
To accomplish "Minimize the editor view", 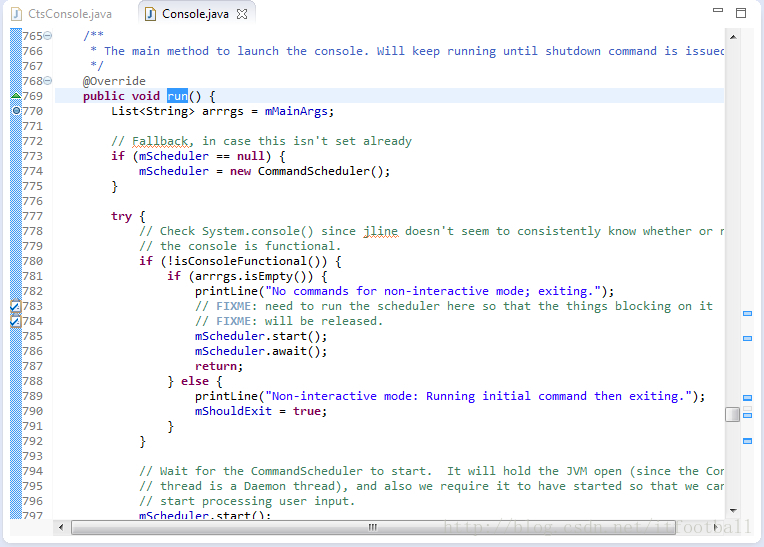I will 718,10.
